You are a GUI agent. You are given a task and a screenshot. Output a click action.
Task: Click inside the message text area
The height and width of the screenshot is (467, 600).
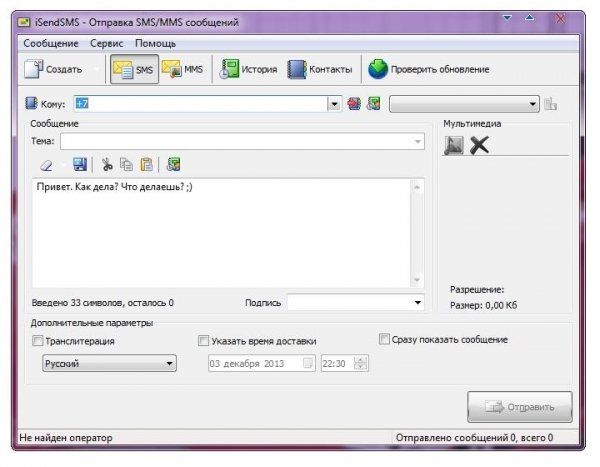[x=221, y=233]
